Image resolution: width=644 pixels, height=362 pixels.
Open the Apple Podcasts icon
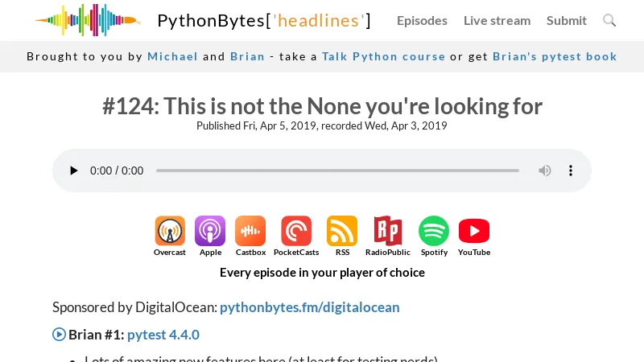[x=210, y=232]
